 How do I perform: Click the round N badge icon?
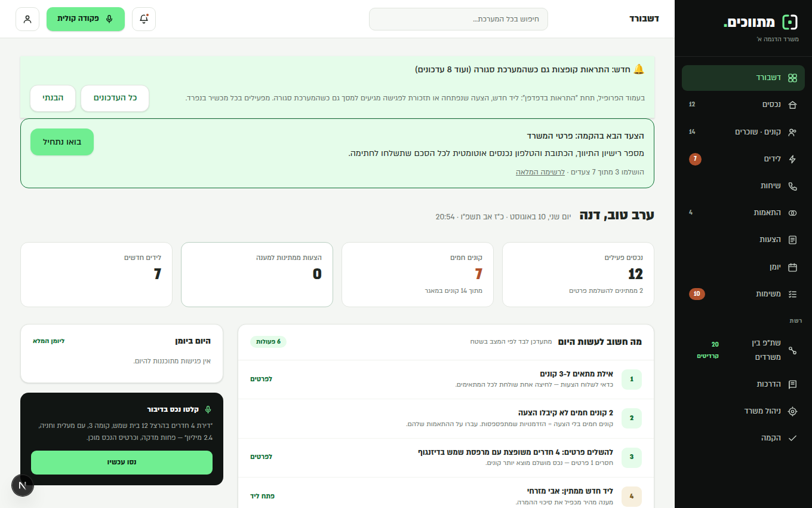coord(23,485)
